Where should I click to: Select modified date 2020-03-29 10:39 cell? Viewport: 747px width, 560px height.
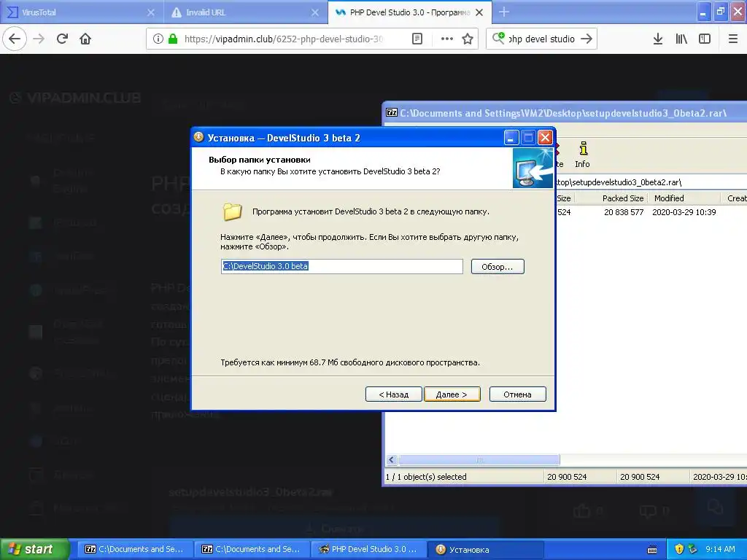[x=684, y=212]
